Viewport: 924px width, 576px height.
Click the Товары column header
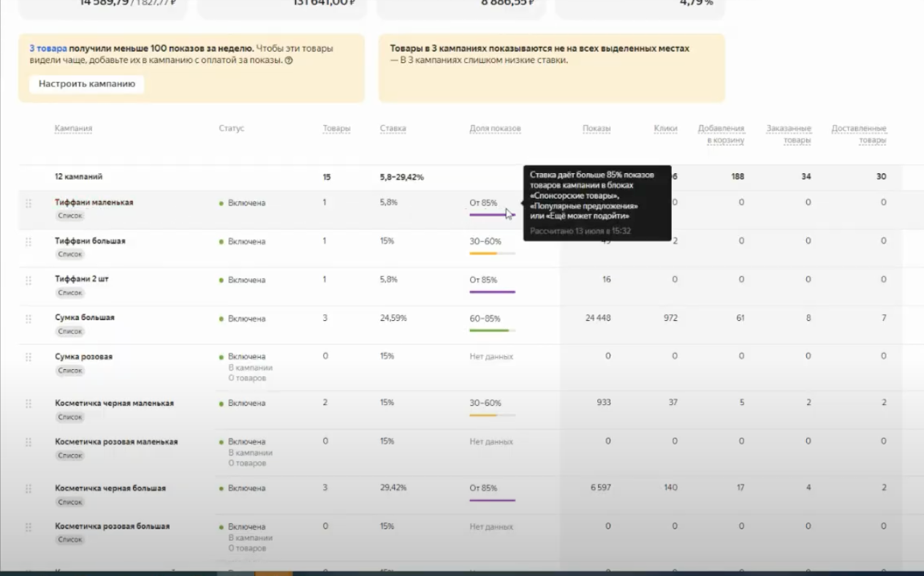[x=336, y=129]
